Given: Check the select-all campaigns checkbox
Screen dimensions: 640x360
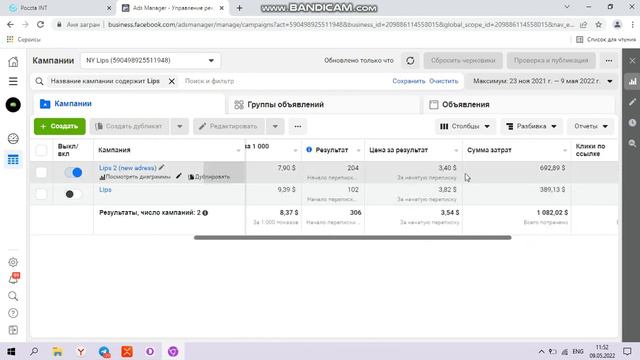Looking at the screenshot, I should pos(41,150).
